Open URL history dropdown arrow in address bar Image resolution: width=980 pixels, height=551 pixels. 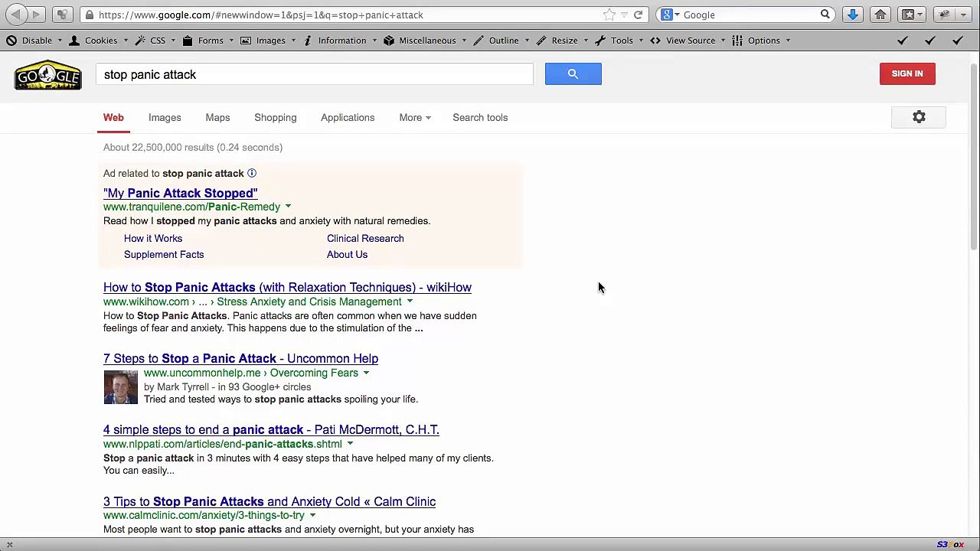[624, 15]
